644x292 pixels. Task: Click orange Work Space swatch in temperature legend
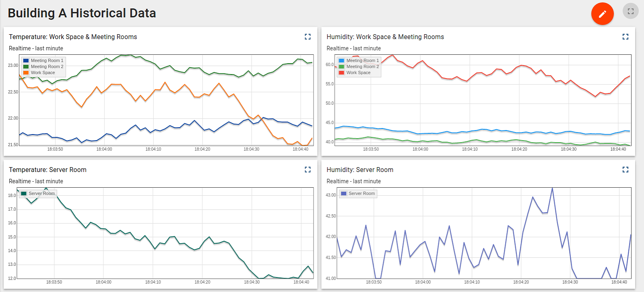[26, 72]
